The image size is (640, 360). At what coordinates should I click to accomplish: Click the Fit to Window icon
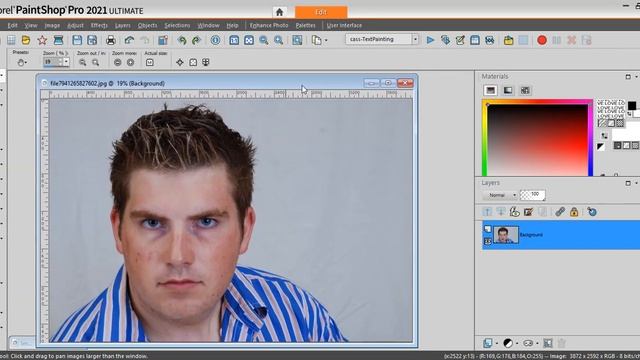pos(249,40)
